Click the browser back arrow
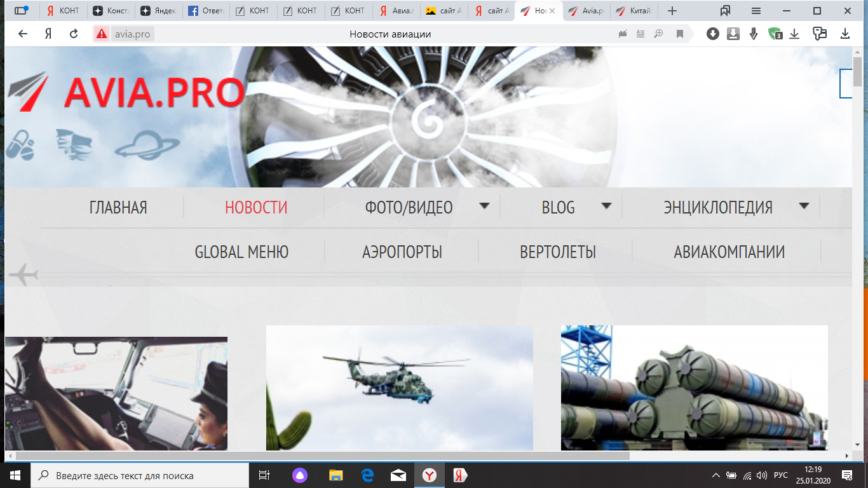This screenshot has height=488, width=868. [23, 34]
